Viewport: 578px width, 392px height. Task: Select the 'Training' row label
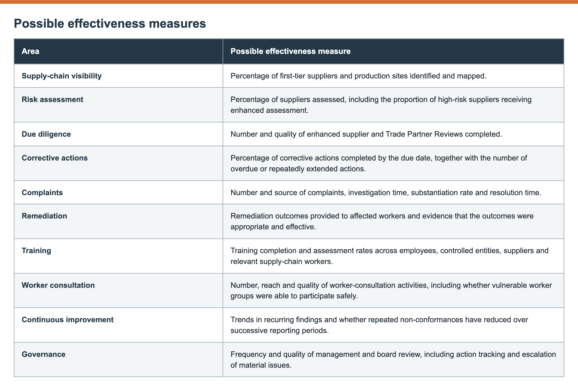tap(36, 251)
